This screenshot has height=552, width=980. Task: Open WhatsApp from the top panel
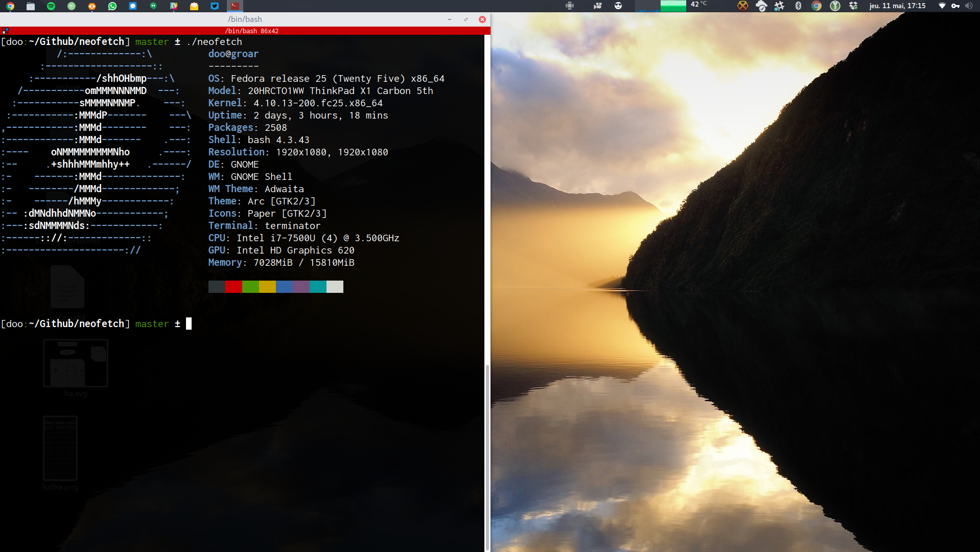point(112,6)
